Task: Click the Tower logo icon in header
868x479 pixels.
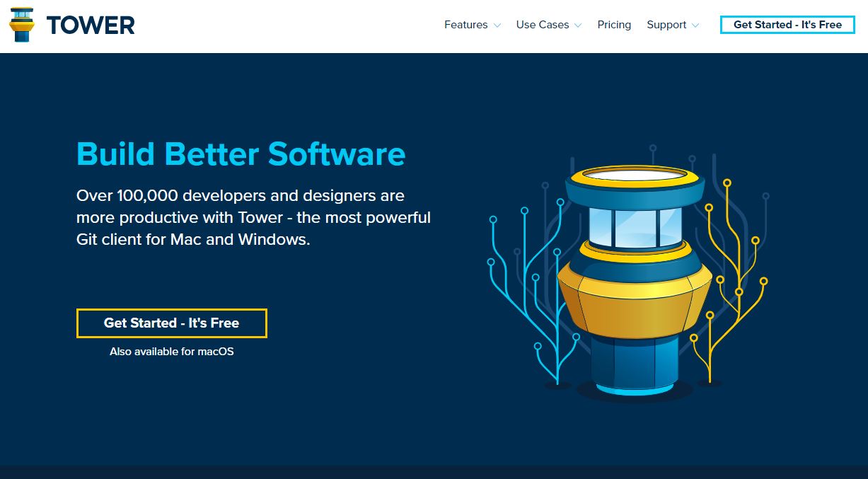Action: click(22, 25)
